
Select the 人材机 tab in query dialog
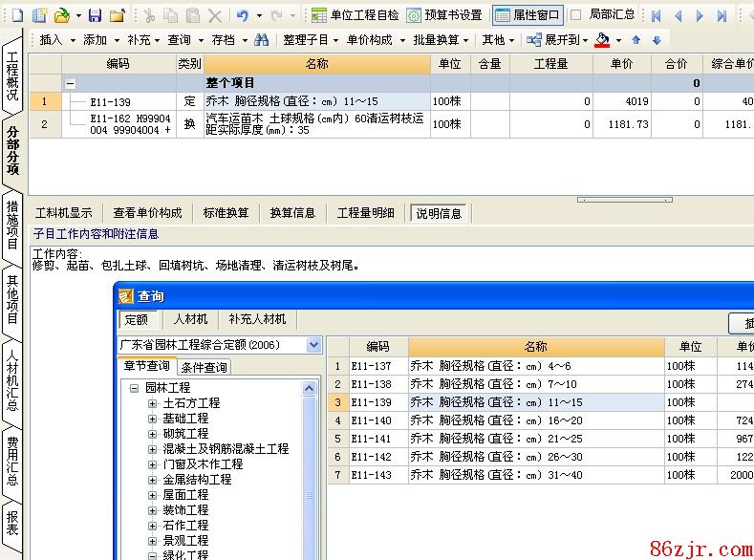191,319
